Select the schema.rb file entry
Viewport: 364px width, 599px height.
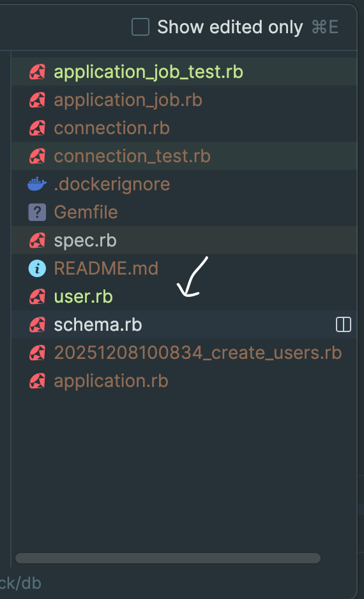click(184, 324)
